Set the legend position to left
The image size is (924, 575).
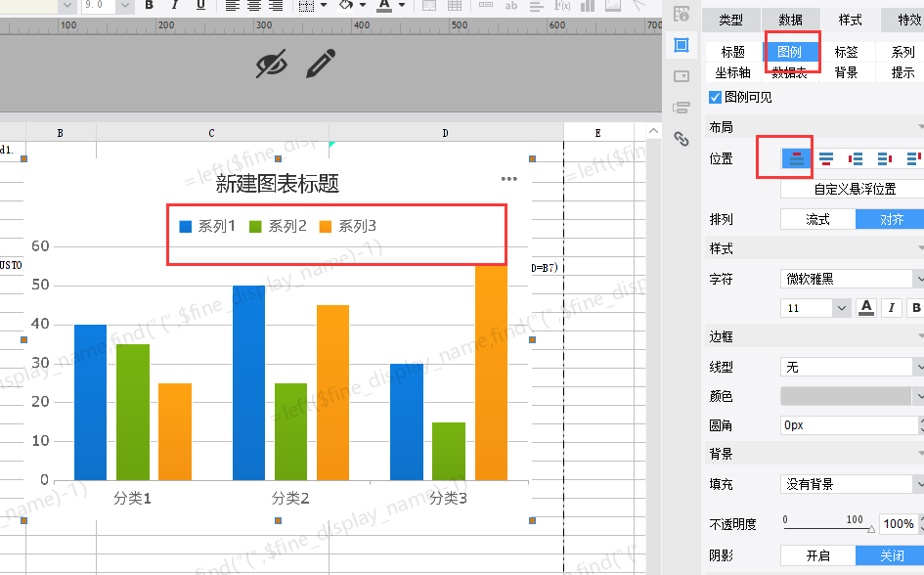tap(855, 157)
